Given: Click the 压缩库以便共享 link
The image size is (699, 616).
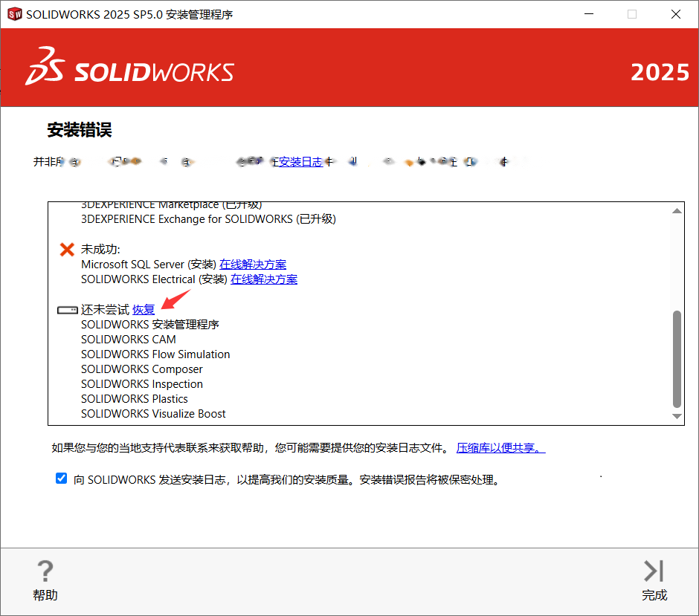Looking at the screenshot, I should [500, 448].
